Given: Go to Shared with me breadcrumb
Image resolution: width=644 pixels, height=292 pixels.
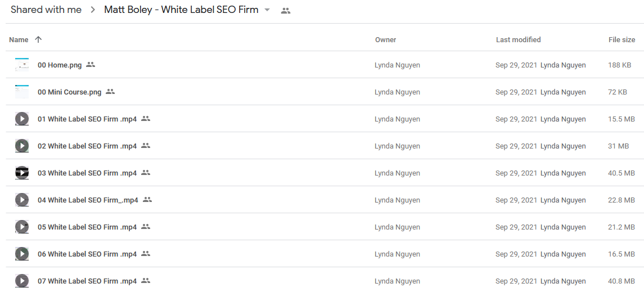Looking at the screenshot, I should tap(46, 10).
